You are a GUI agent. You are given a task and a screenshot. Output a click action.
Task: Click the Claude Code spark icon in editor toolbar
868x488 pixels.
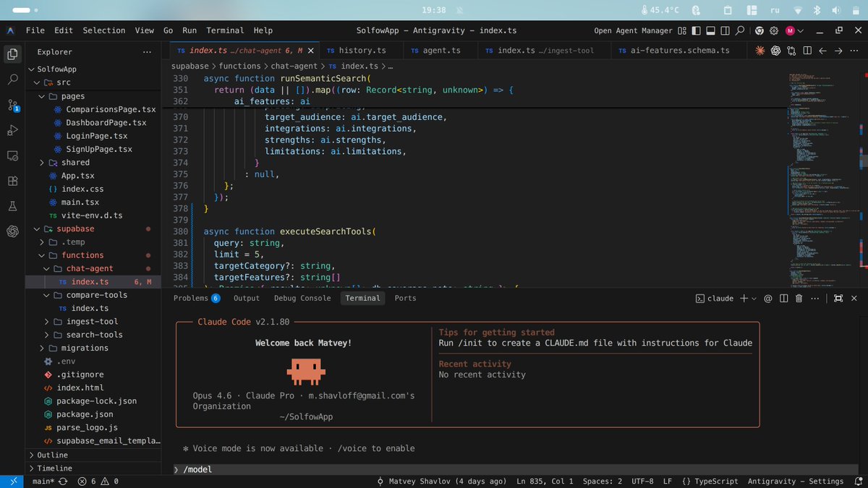click(760, 51)
